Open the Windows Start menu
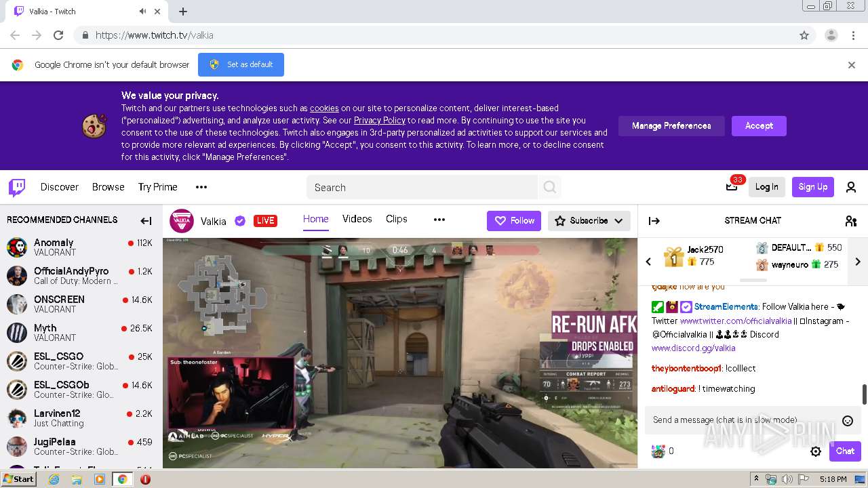The height and width of the screenshot is (488, 868). (x=19, y=479)
